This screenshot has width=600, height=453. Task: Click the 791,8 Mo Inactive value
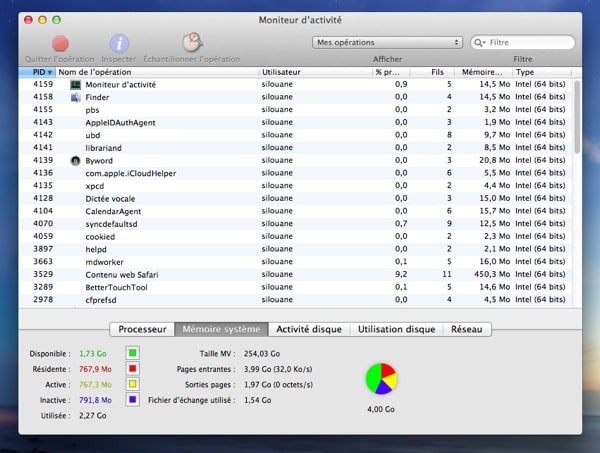95,400
